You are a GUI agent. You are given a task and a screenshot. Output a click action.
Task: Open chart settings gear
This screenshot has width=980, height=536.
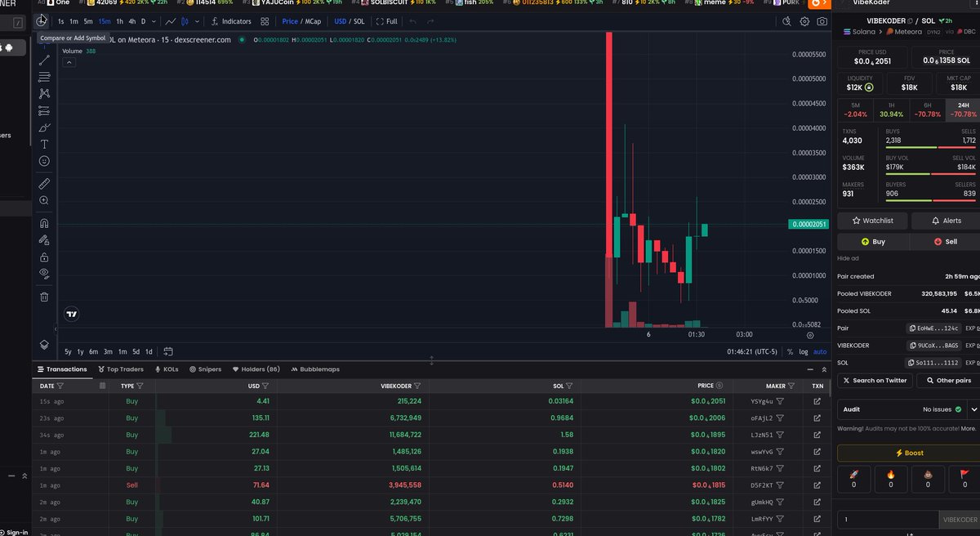point(805,21)
